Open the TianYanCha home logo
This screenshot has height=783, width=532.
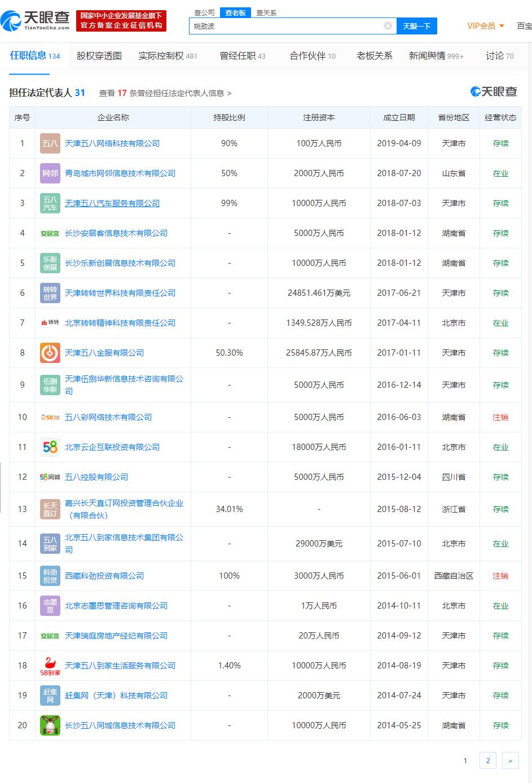(x=36, y=20)
